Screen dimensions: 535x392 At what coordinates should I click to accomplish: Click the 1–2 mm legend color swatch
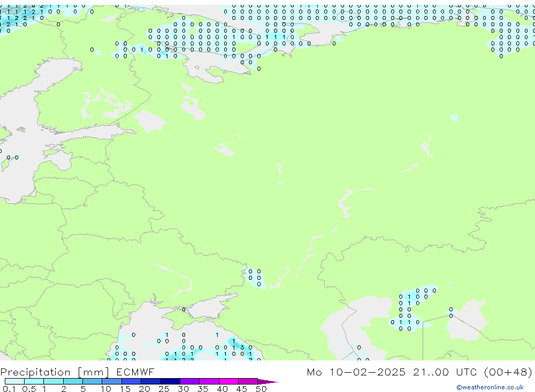[53, 381]
